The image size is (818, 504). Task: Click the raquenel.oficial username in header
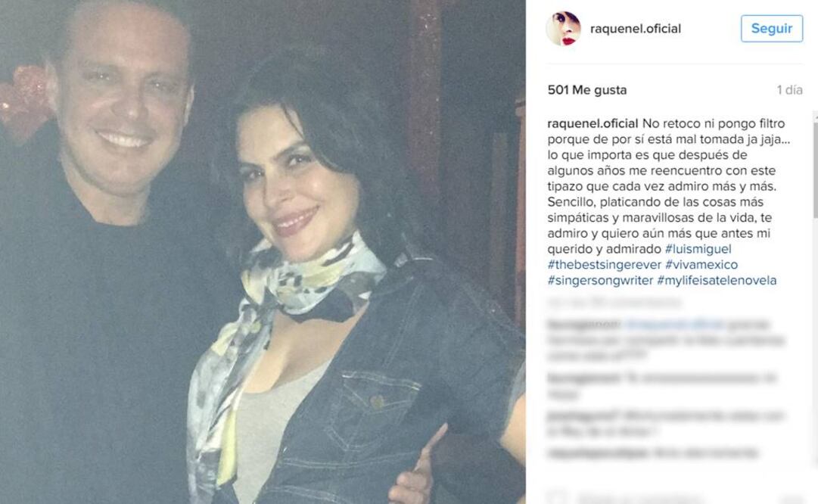[x=636, y=29]
